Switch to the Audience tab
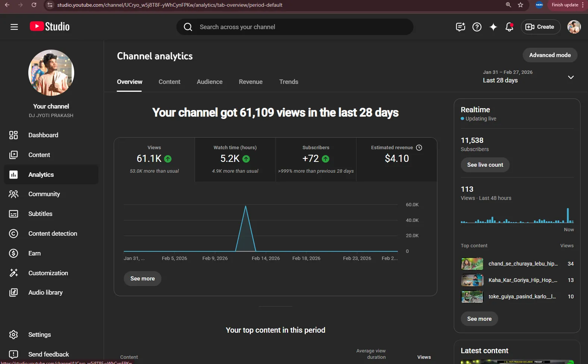588x364 pixels. (210, 82)
